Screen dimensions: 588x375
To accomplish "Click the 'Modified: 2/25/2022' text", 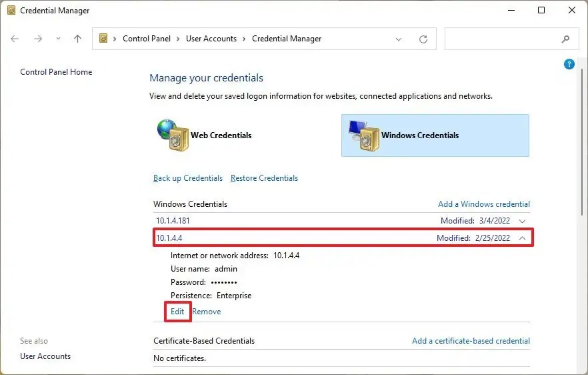I will click(473, 238).
